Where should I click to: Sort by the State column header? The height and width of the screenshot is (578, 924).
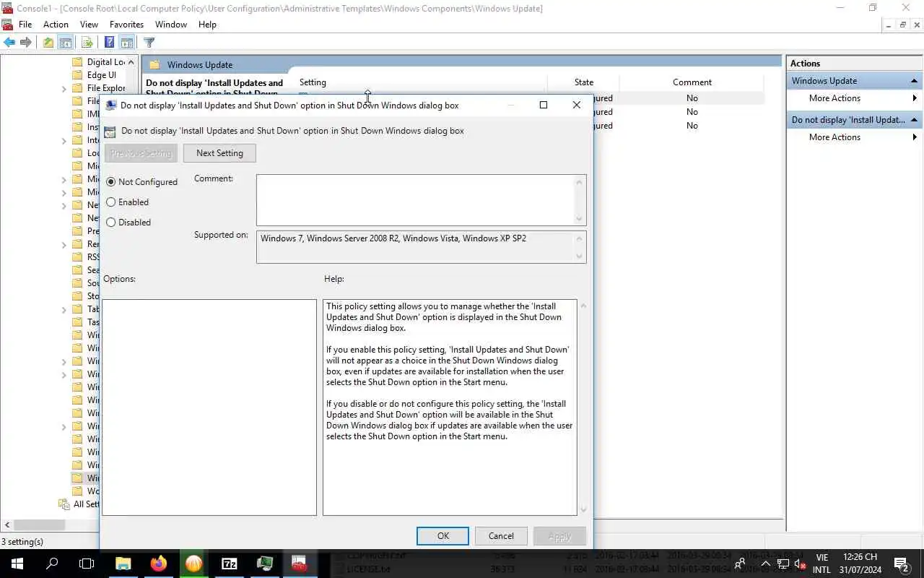[x=584, y=82]
